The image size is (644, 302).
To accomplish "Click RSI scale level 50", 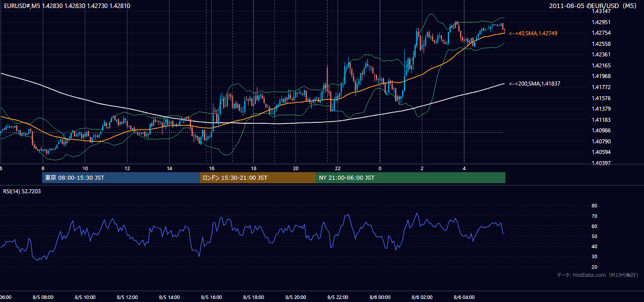I will click(594, 236).
